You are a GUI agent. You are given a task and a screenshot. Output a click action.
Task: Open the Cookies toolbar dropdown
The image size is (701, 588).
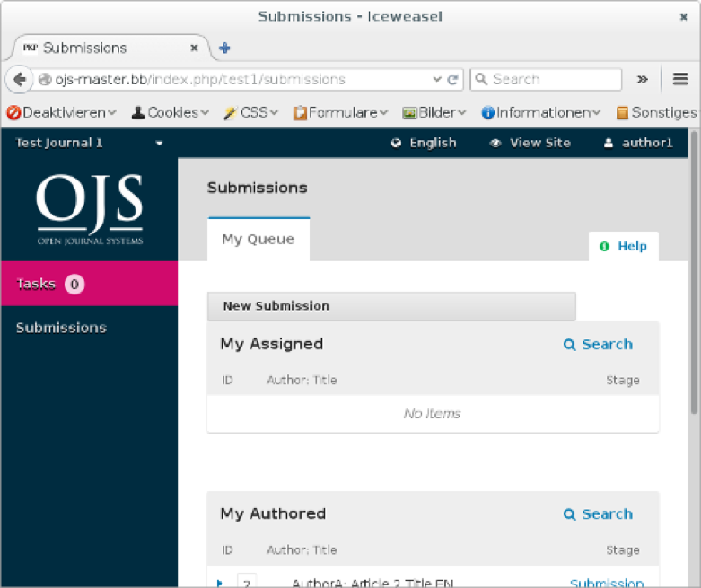pyautogui.click(x=171, y=112)
